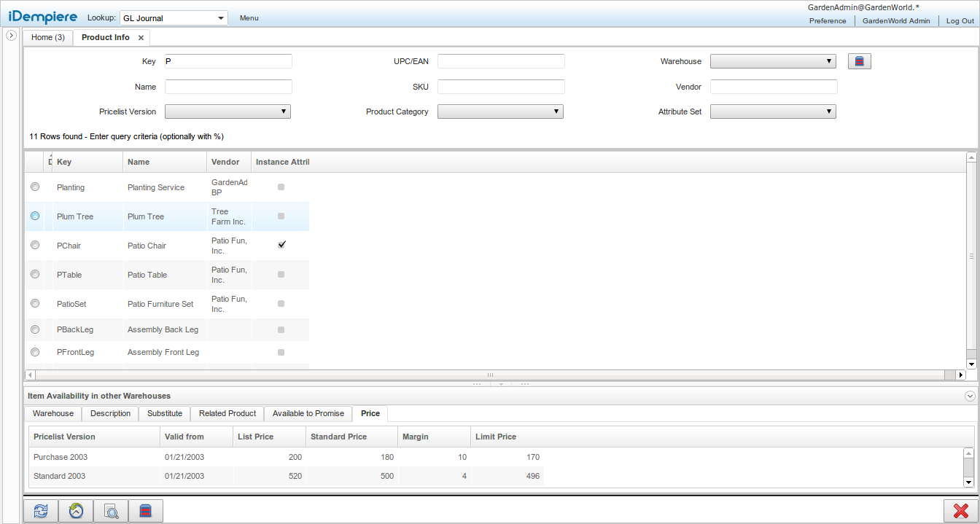The width and height of the screenshot is (980, 524).
Task: Close the Product Info tab
Action: coord(141,37)
